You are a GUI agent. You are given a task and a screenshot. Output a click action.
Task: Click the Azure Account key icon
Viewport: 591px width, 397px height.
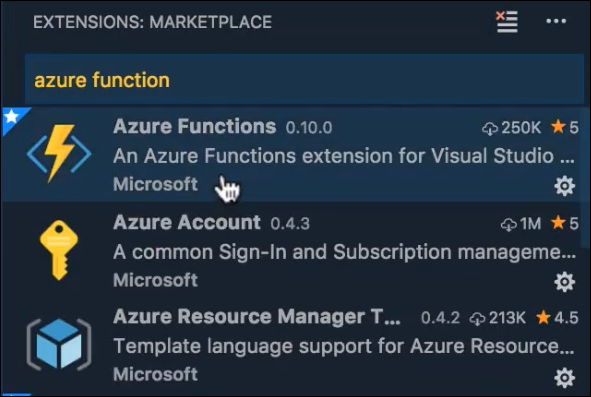point(59,250)
